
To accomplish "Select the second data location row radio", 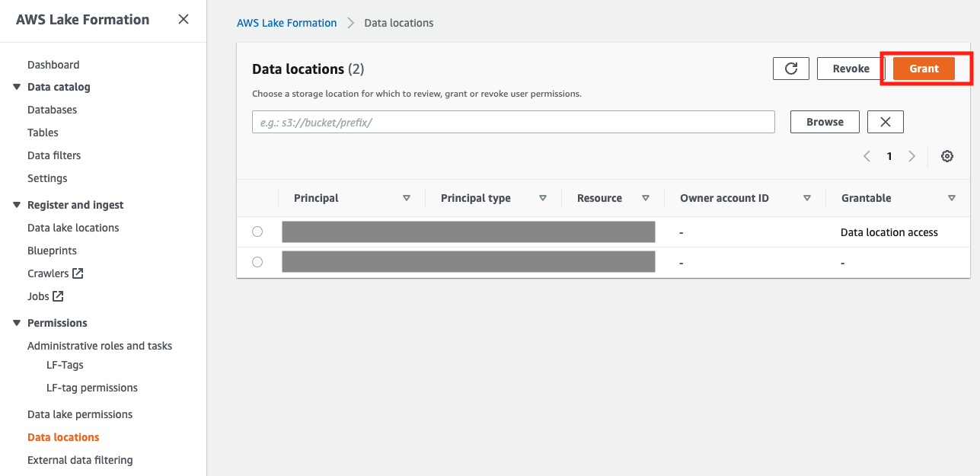I will [257, 262].
